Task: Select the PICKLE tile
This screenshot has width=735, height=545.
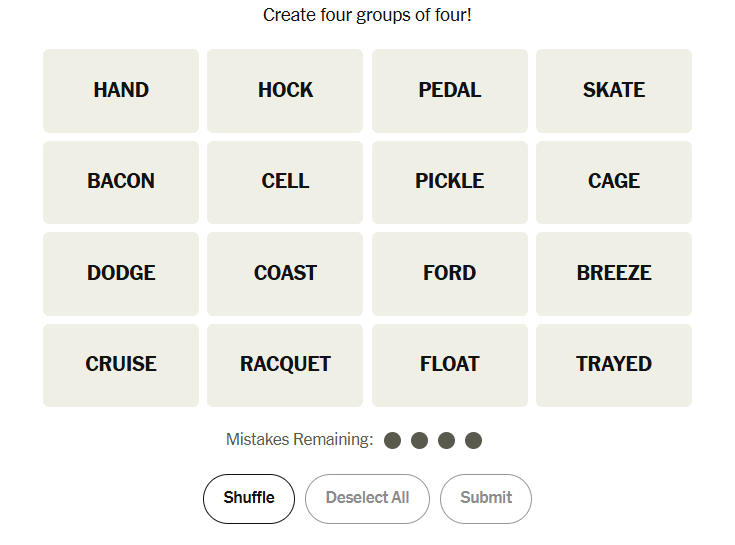Action: [x=449, y=182]
